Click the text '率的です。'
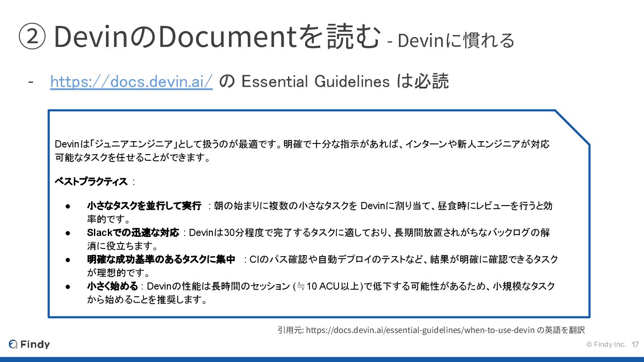The width and height of the screenshot is (644, 362). pos(109,219)
